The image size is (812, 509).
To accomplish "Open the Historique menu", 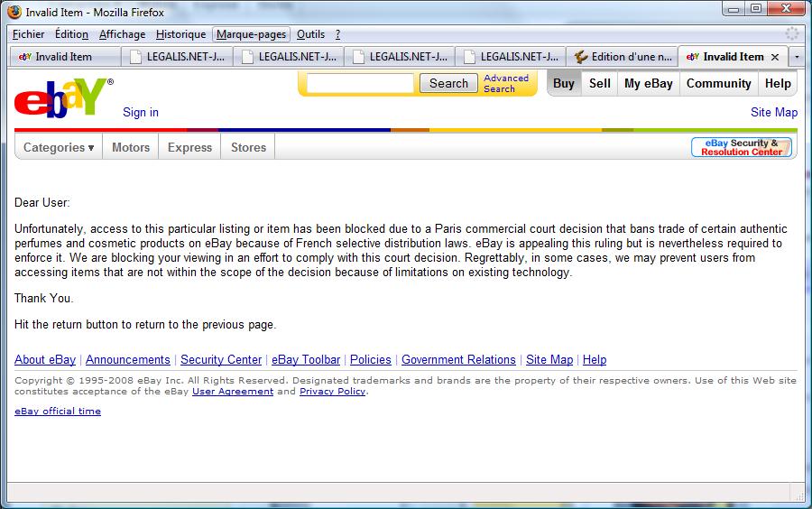I will pos(180,34).
